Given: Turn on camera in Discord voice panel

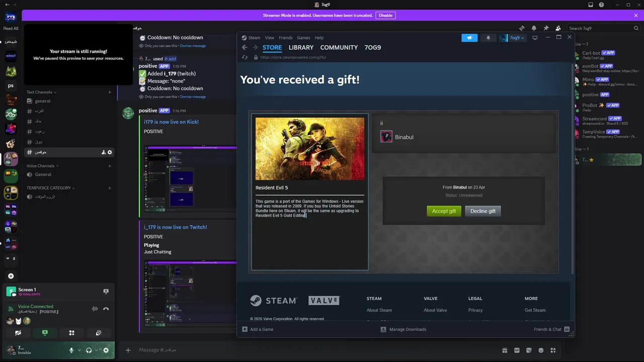Looking at the screenshot, I should [18, 333].
